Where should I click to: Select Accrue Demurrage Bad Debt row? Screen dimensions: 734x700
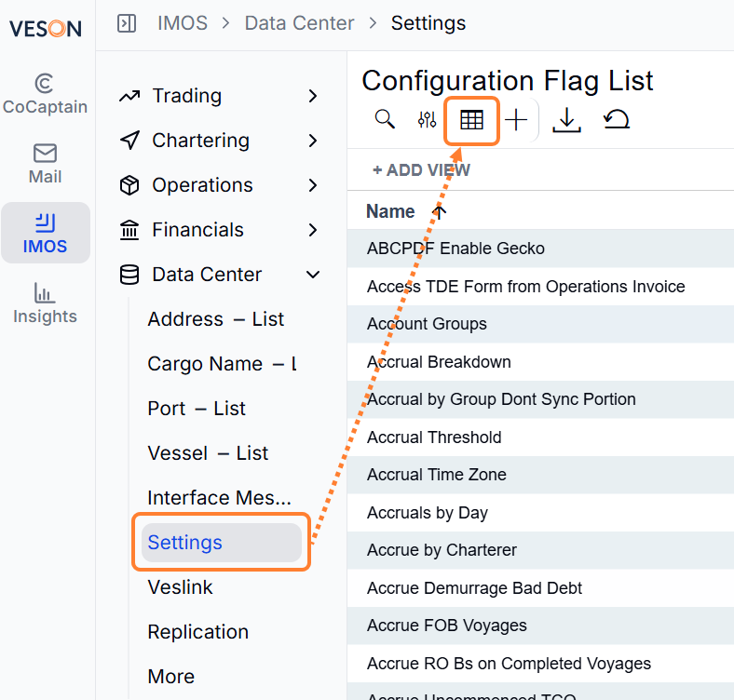540,587
